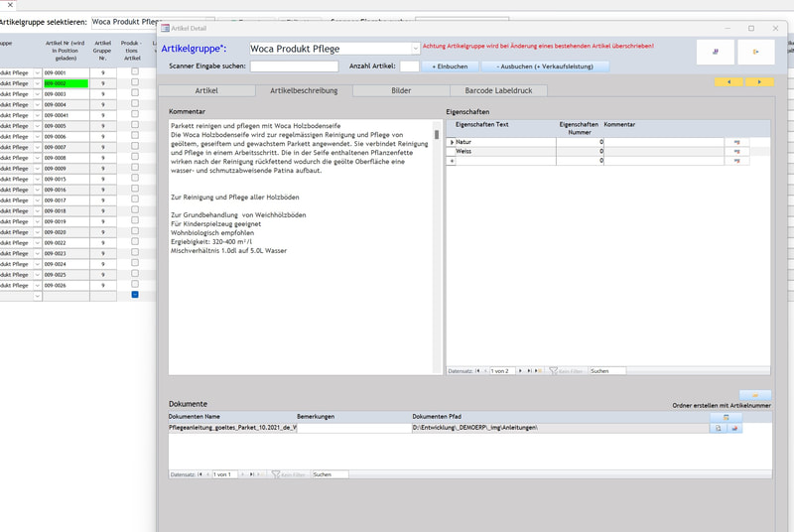Click the folder icon above 'Ordner erstellen mit Artikelnummer'

pyautogui.click(x=755, y=395)
